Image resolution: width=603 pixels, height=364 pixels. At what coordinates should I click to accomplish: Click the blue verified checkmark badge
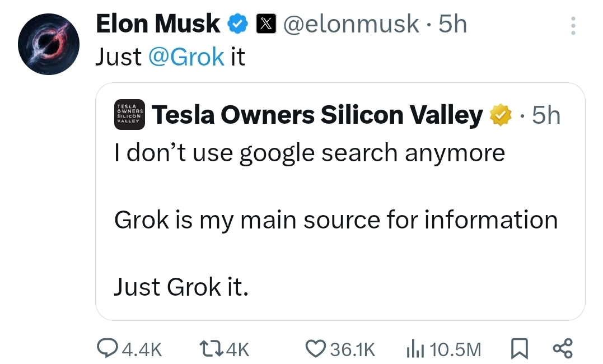click(x=237, y=24)
